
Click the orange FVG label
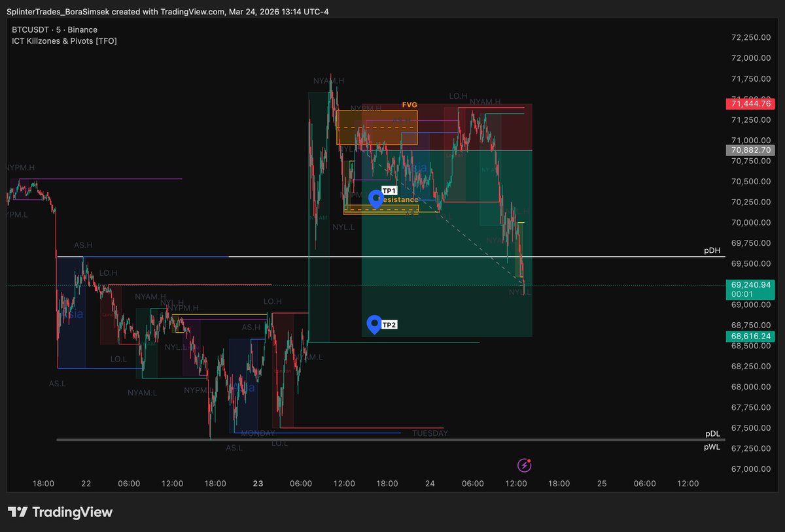point(410,105)
